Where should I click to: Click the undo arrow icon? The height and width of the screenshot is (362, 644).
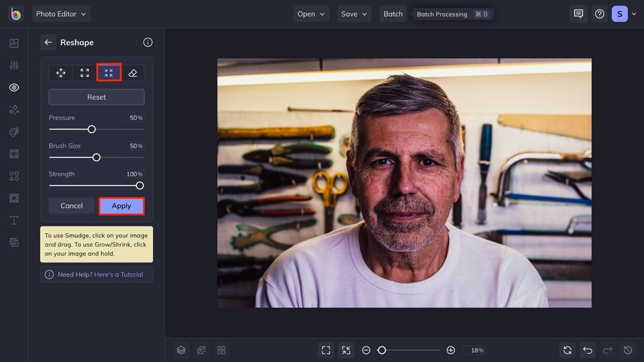(x=587, y=350)
